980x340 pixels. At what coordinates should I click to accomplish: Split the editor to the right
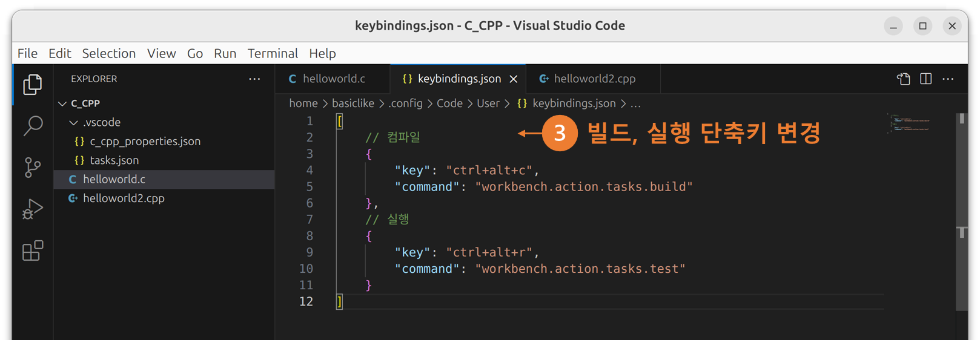tap(925, 79)
